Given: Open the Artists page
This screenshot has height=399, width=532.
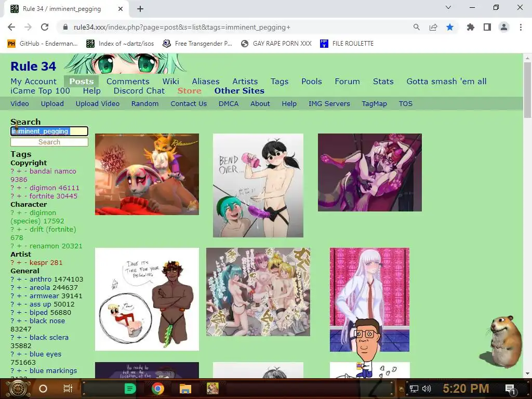Looking at the screenshot, I should [245, 82].
